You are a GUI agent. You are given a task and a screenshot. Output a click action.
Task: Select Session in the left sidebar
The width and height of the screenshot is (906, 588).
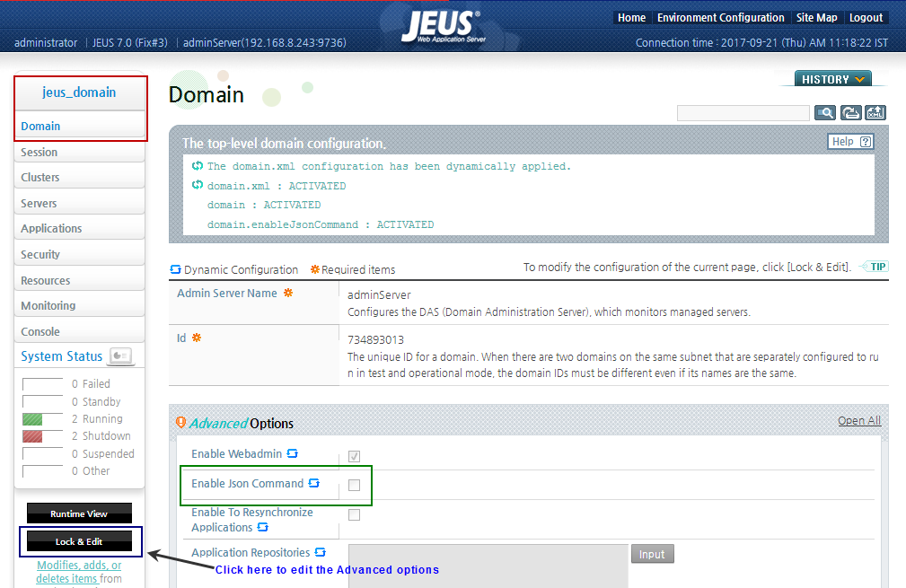coord(79,152)
